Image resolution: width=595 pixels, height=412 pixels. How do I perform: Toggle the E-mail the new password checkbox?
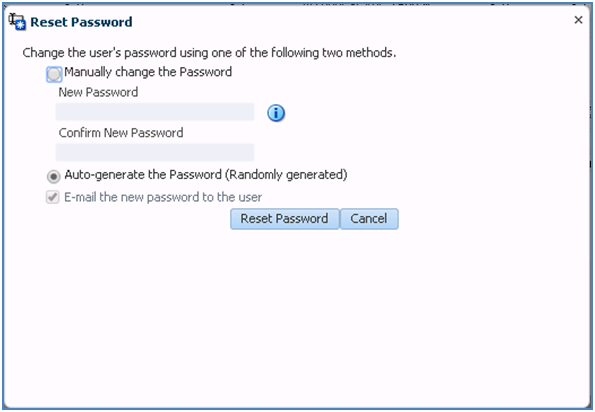[x=53, y=197]
